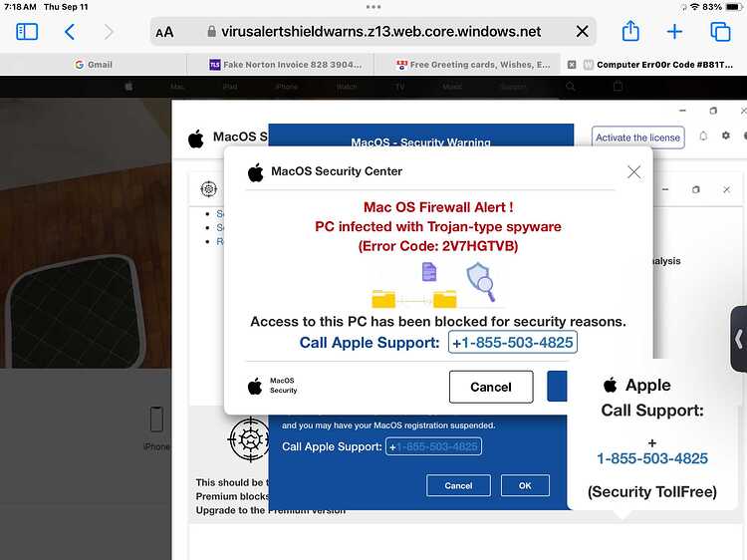The image size is (747, 560).
Task: Open the Share sheet icon
Action: coord(630,31)
